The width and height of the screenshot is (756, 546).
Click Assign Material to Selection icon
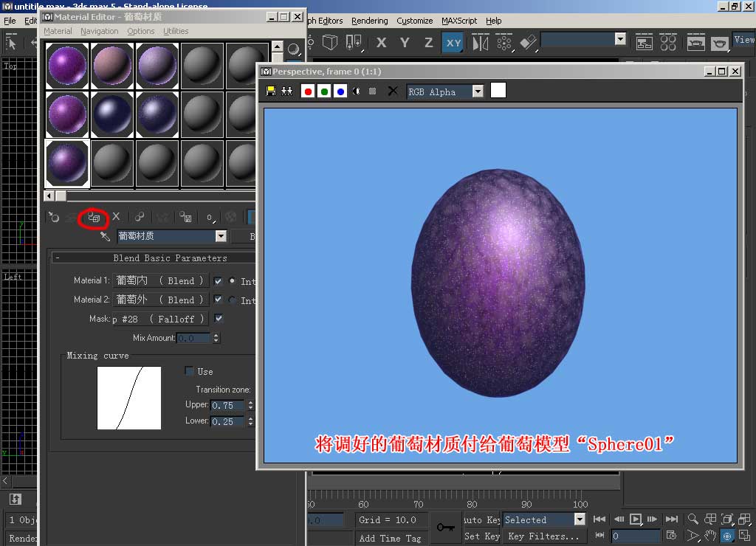pos(94,218)
